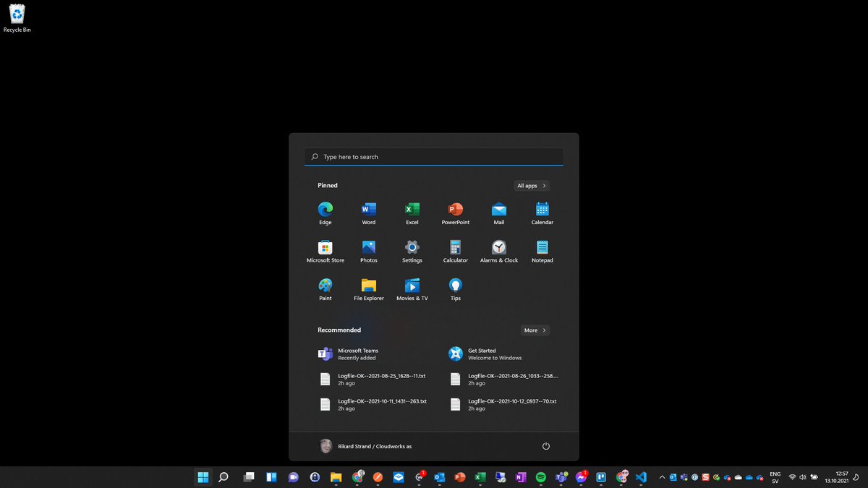This screenshot has height=488, width=868.
Task: Open the Widgets panel from the taskbar
Action: [271, 477]
